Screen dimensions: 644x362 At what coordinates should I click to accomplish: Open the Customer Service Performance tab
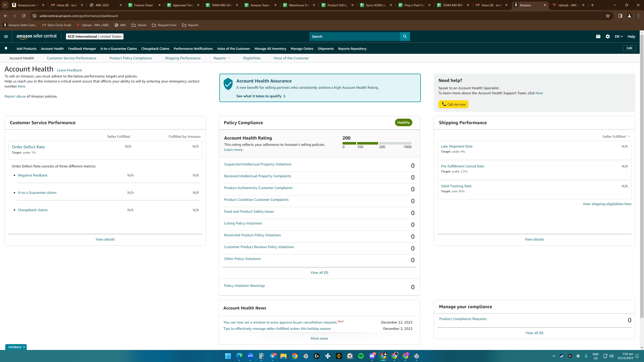(x=72, y=58)
